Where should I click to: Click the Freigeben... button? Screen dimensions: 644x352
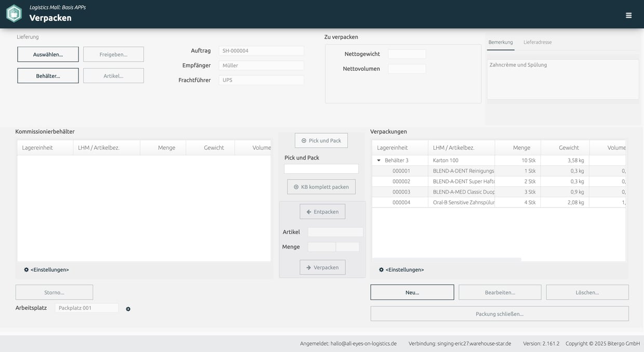pos(113,55)
